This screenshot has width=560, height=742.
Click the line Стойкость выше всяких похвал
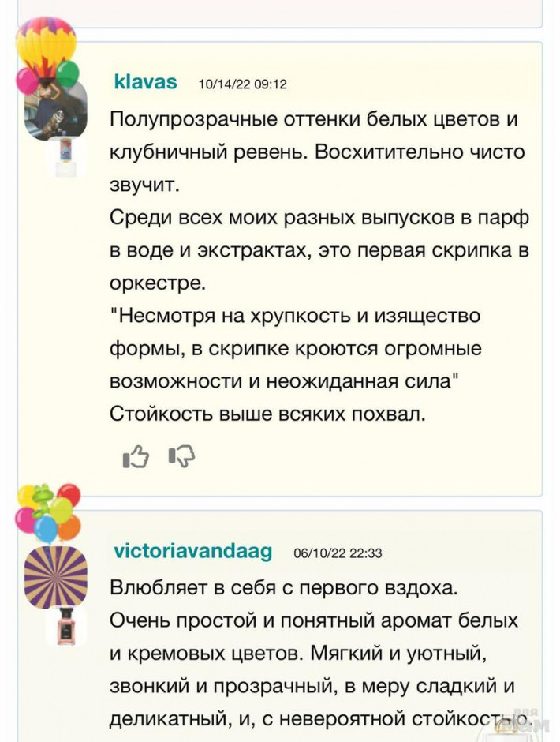[x=267, y=414]
